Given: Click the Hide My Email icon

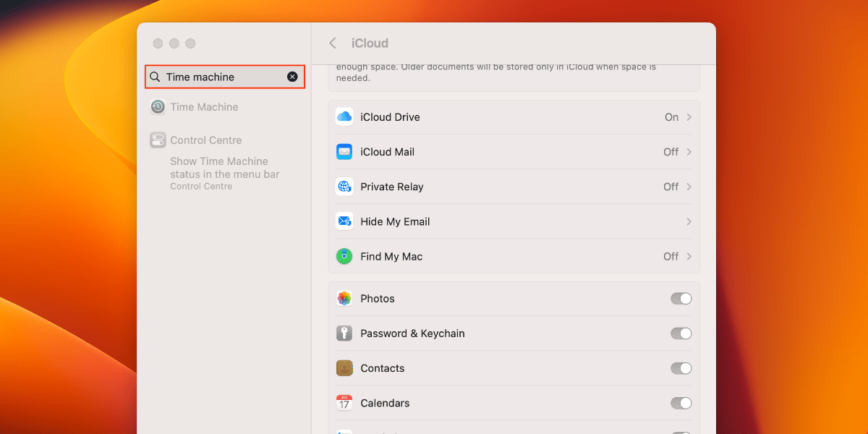Looking at the screenshot, I should pyautogui.click(x=344, y=221).
